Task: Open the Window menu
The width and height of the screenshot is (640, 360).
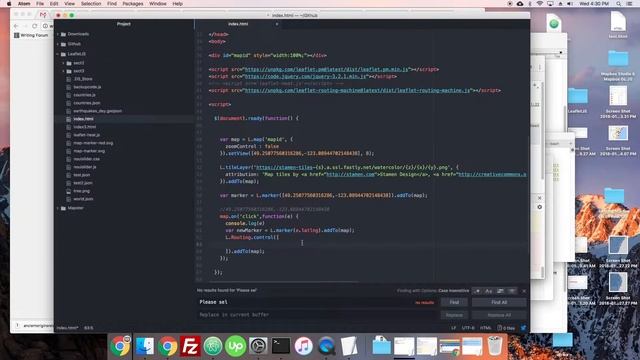Action: click(x=158, y=4)
